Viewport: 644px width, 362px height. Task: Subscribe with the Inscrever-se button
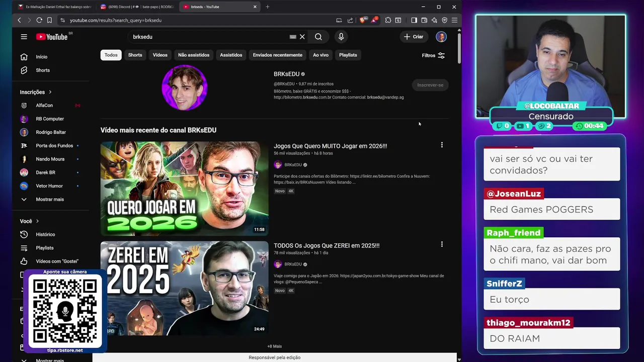430,85
